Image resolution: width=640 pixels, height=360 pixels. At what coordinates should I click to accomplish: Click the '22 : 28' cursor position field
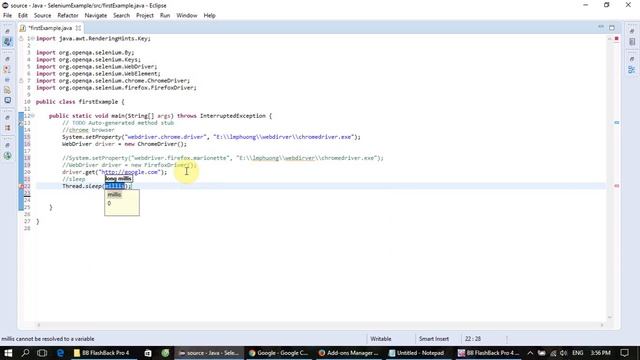tap(473, 339)
